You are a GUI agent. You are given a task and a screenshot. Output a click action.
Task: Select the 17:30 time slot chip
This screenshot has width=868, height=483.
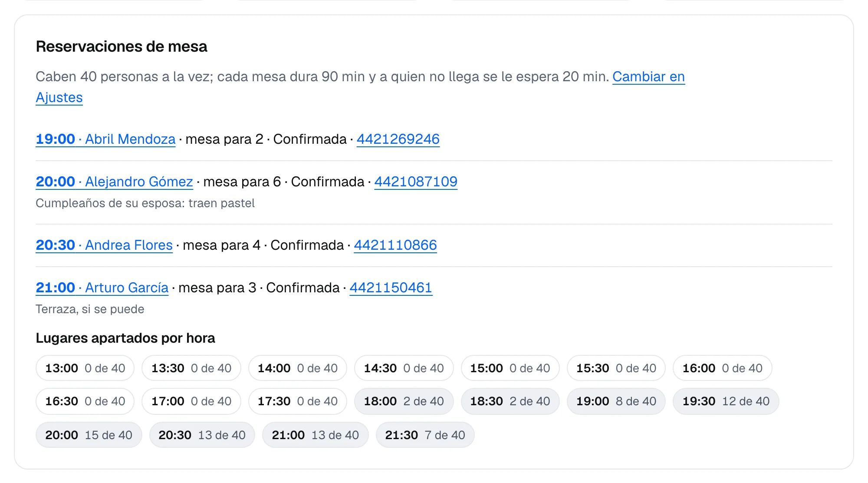point(298,401)
